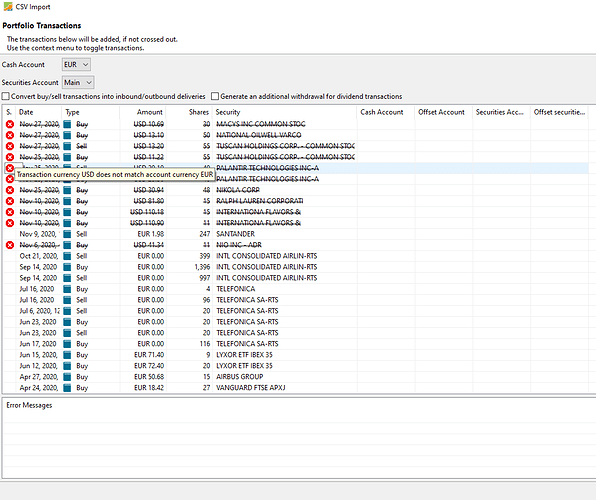Click the transaction icon on the Jun 12 LYXOR ETF row
This screenshot has width=596, height=500.
(67, 366)
